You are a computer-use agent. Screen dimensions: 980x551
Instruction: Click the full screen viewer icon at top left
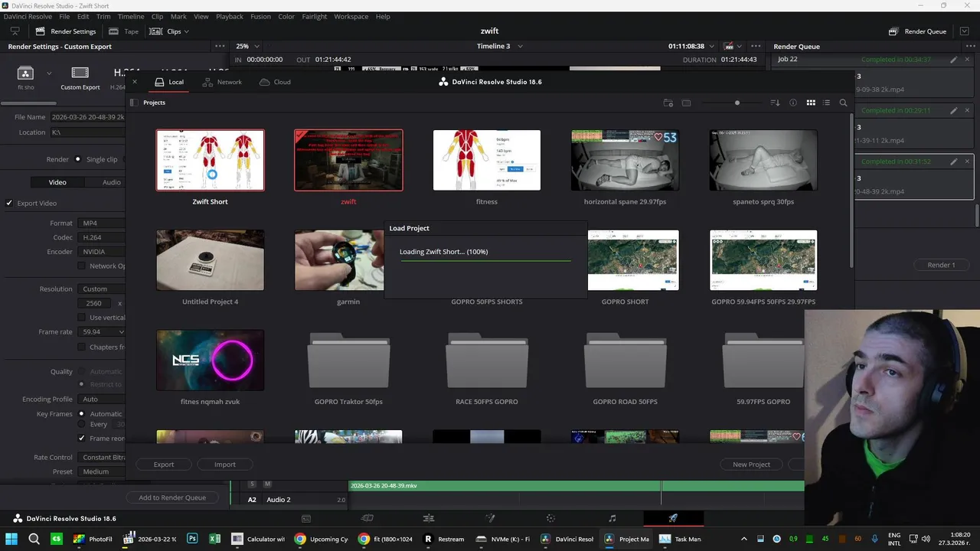pyautogui.click(x=15, y=31)
